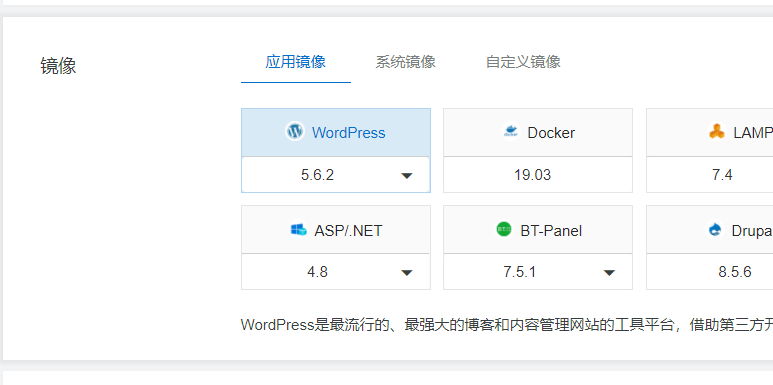773x385 pixels.
Task: Click the Drupal version value 8.5.6
Action: tap(735, 272)
